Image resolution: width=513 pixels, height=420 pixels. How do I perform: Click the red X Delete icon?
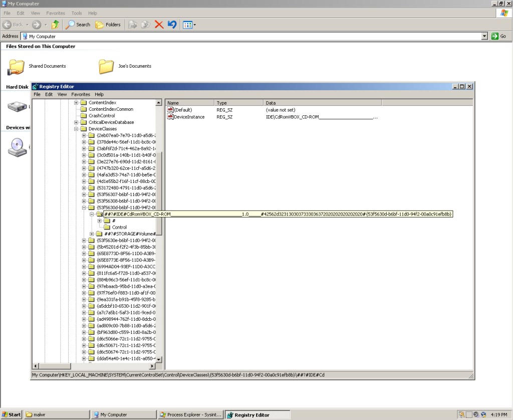159,24
